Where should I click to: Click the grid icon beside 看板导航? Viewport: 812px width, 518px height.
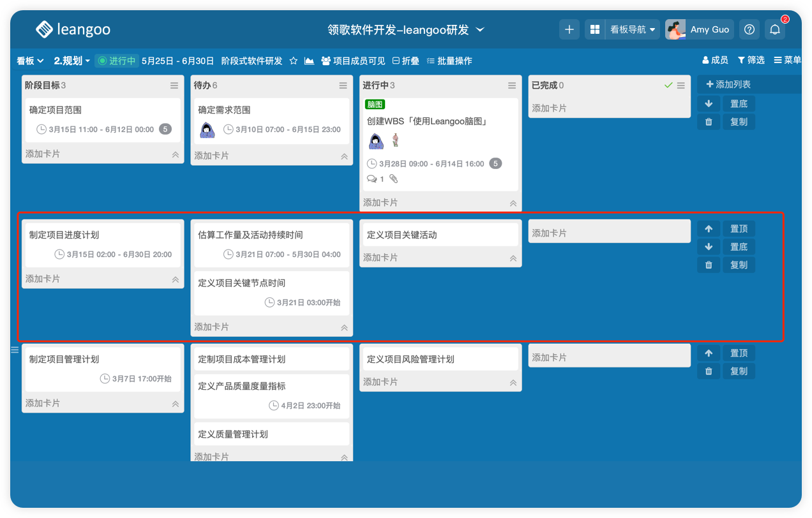[595, 29]
